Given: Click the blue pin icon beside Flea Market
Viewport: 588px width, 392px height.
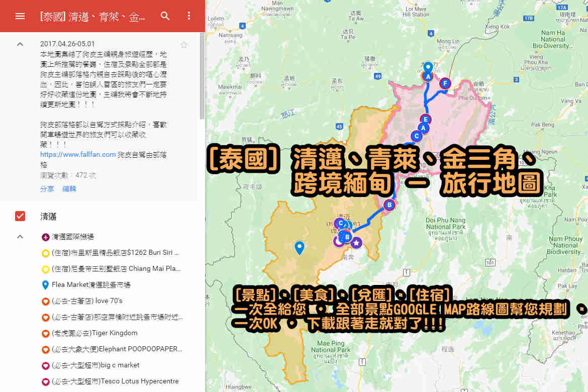Looking at the screenshot, I should [x=45, y=285].
